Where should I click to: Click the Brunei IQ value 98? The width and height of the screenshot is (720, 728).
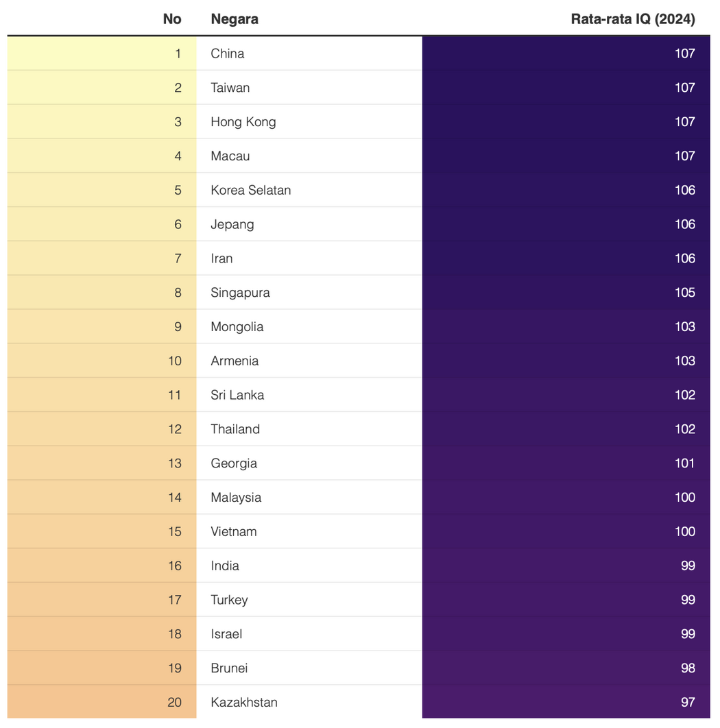point(688,668)
